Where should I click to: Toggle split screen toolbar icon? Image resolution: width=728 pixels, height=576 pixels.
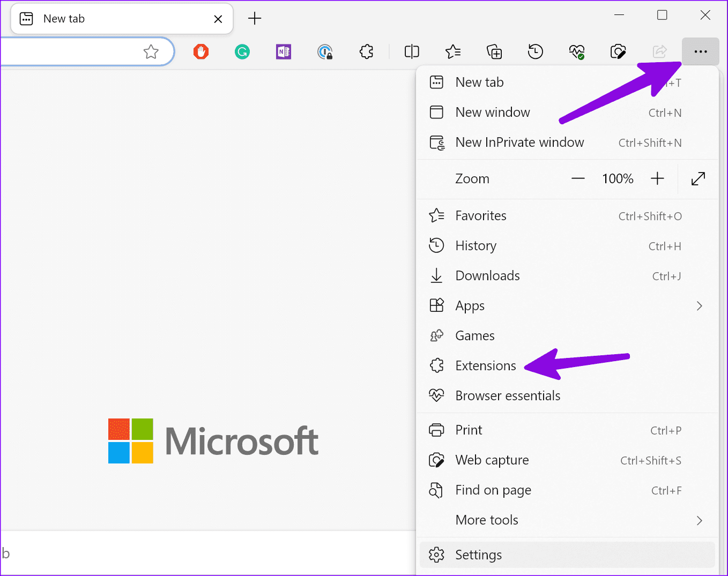click(x=412, y=51)
